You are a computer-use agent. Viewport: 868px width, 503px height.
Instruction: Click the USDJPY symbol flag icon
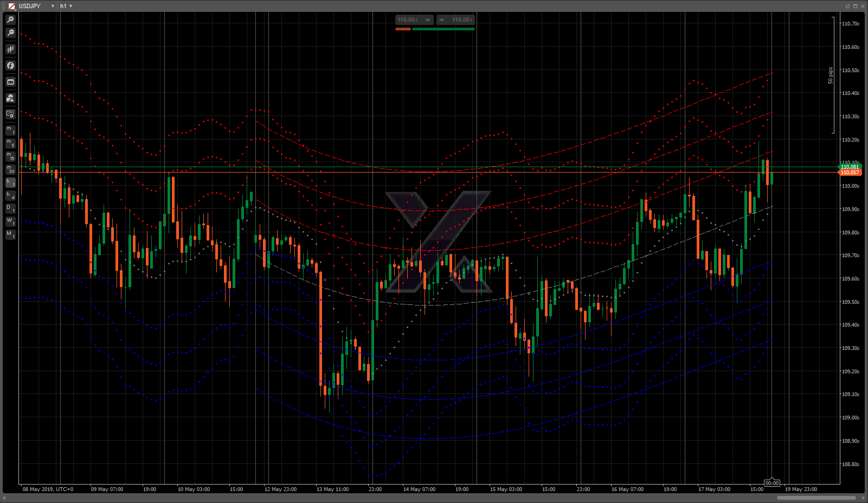[x=11, y=6]
